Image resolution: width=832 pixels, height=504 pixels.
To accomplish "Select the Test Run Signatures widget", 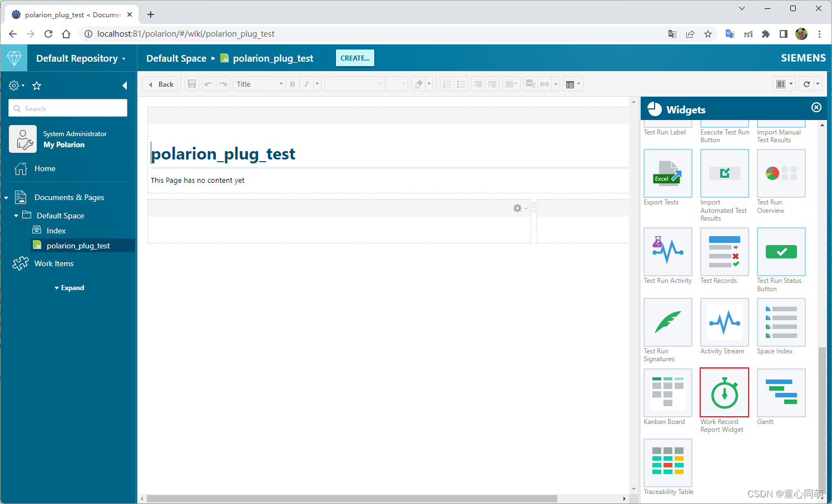I will coord(668,322).
